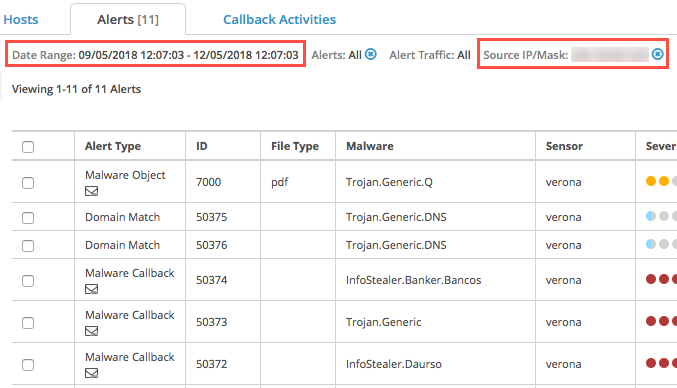Image resolution: width=677 pixels, height=388 pixels.
Task: Open alert ID 50372
Action: point(212,364)
